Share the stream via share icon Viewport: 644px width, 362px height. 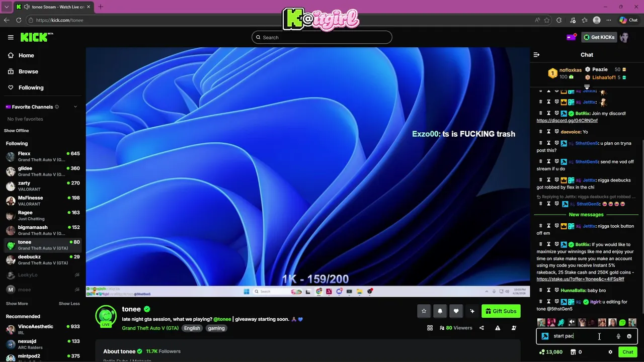coord(481,328)
